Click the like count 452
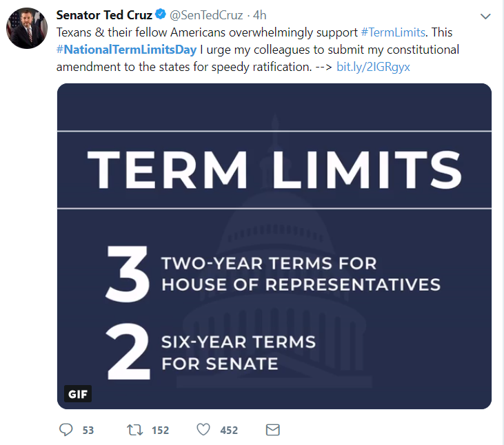 [x=229, y=431]
